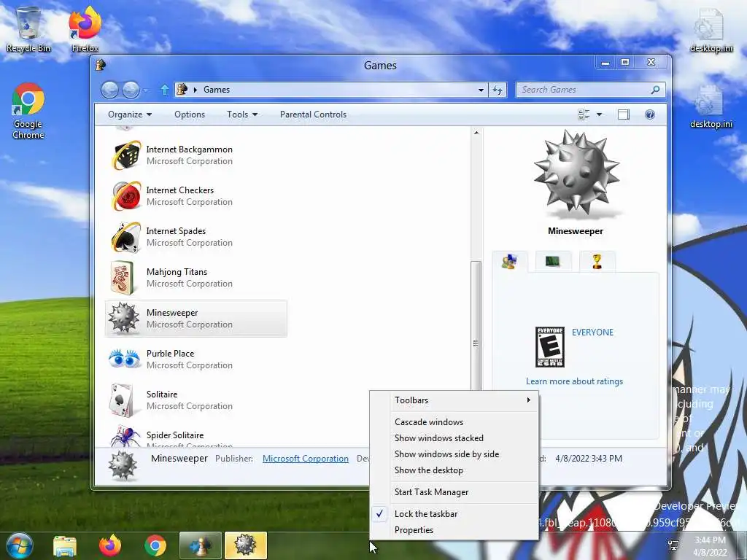This screenshot has width=747, height=560.
Task: Refresh the Games folder view
Action: 498,90
